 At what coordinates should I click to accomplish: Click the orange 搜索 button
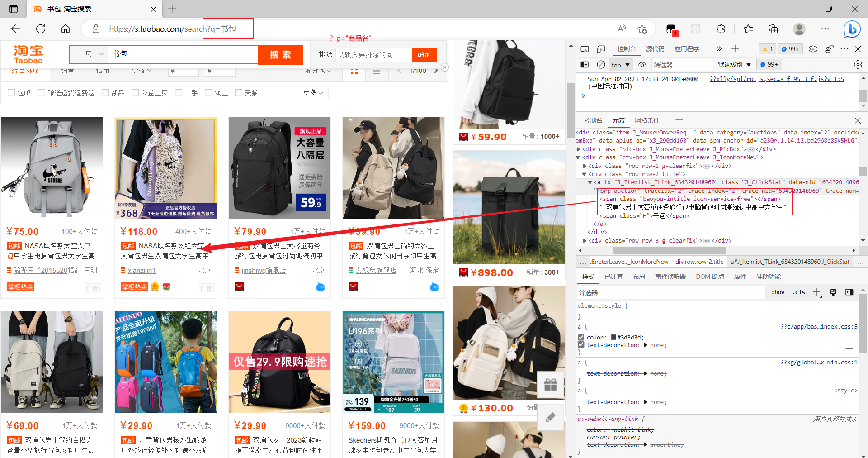pos(280,54)
